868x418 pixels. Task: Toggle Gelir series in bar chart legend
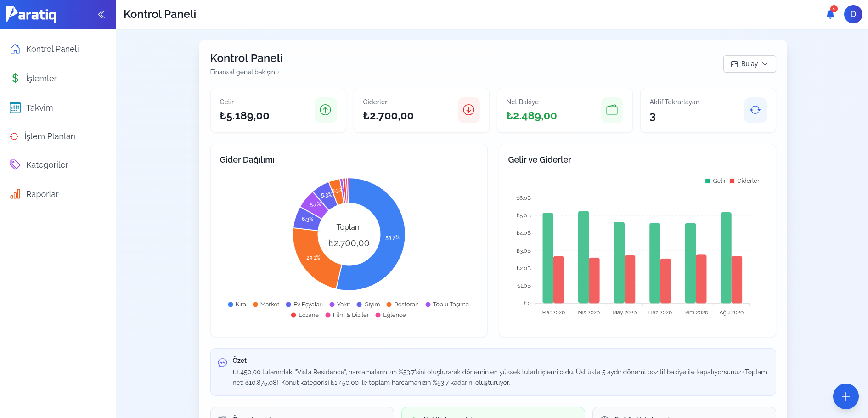pyautogui.click(x=716, y=181)
